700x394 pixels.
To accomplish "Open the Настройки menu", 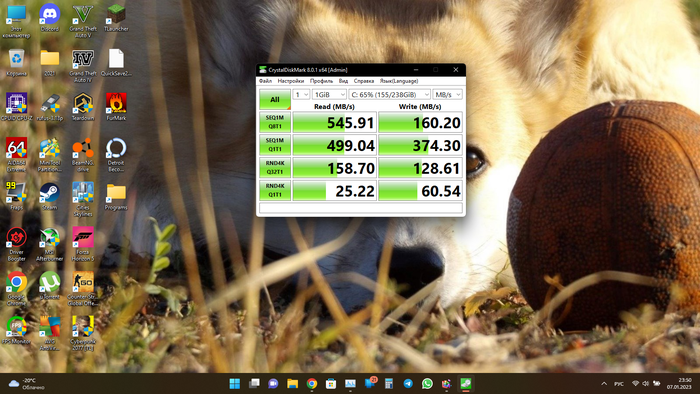I will (291, 81).
